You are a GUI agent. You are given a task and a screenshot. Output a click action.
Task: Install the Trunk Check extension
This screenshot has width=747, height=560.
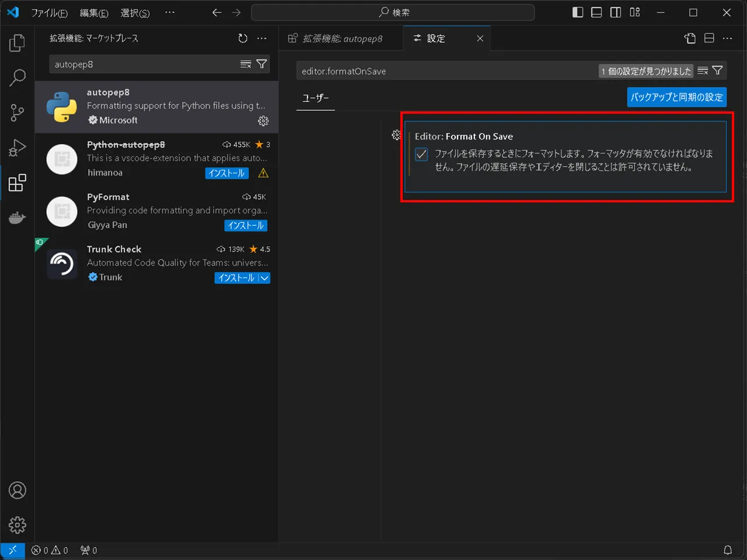point(236,278)
